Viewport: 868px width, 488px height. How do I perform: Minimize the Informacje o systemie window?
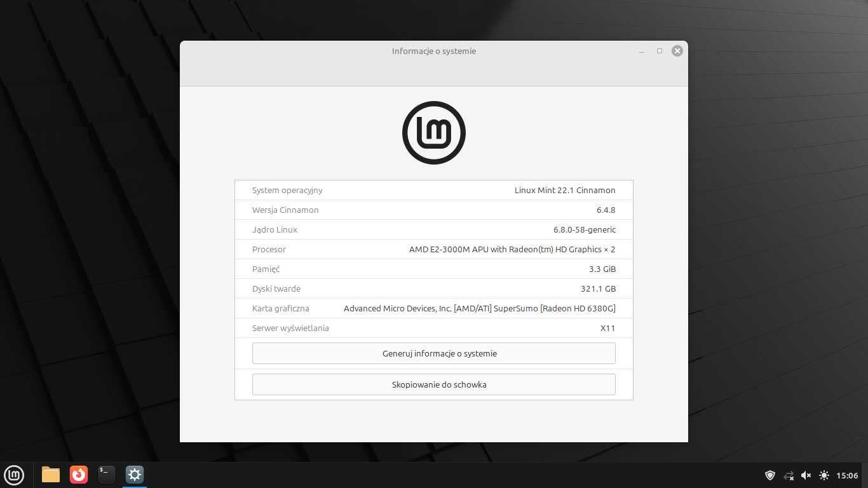(642, 51)
